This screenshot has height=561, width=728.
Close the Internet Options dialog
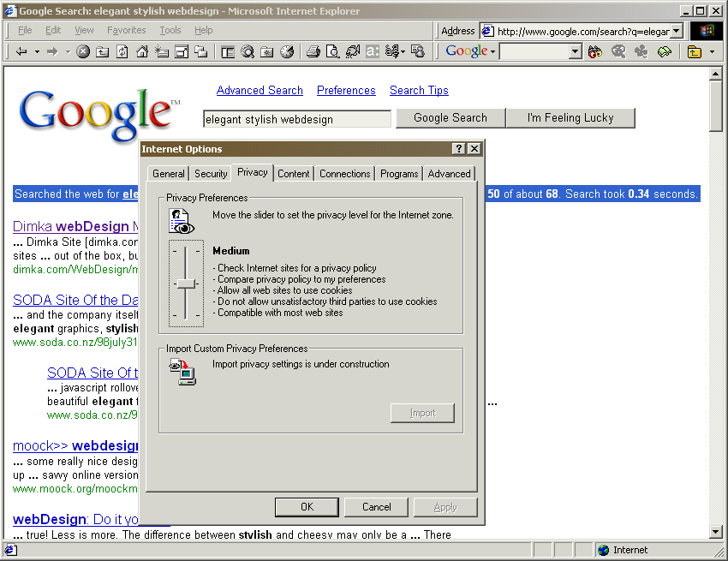click(x=474, y=149)
